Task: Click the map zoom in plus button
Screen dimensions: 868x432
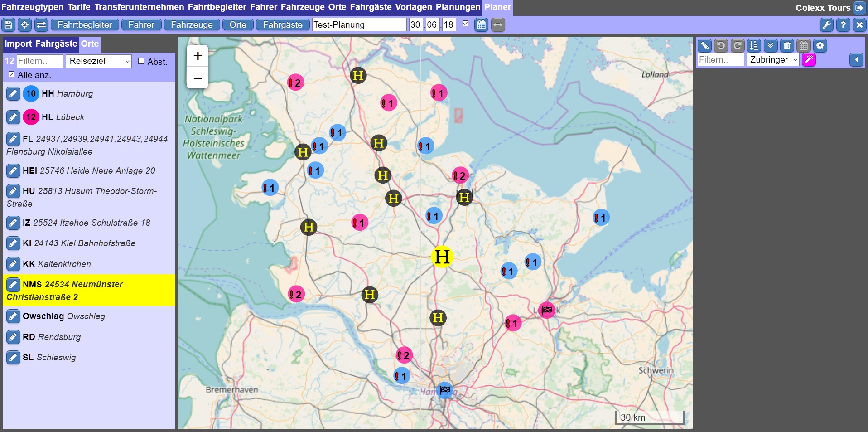Action: pos(198,56)
